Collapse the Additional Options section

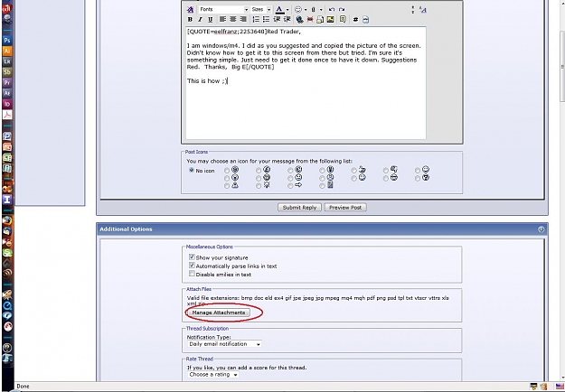tap(541, 229)
